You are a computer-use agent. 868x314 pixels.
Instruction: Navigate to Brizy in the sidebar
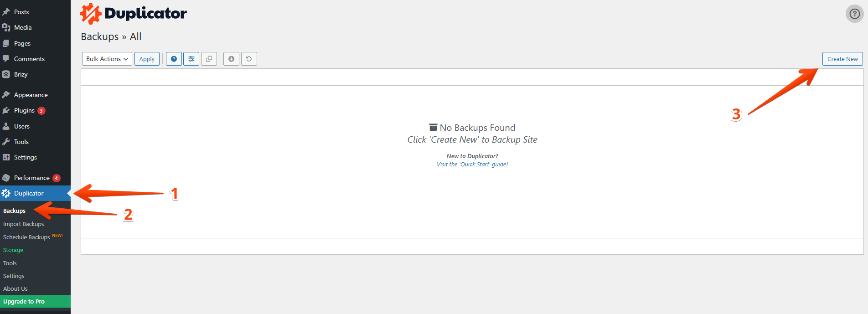[x=21, y=74]
